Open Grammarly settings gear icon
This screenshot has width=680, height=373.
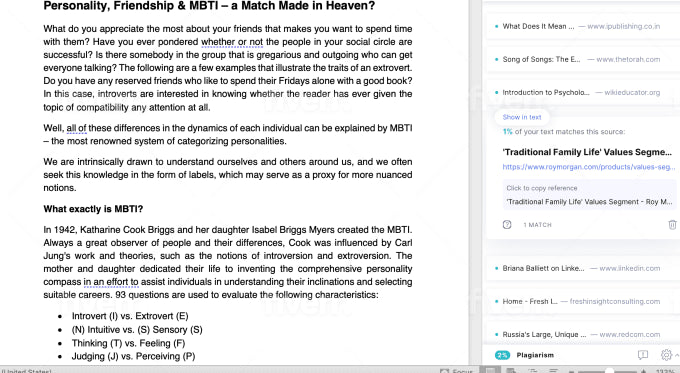tap(666, 355)
